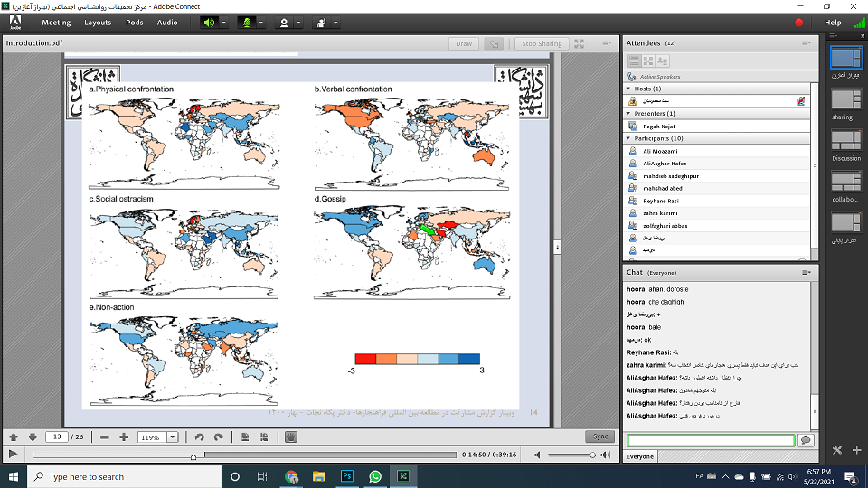Viewport: 868px width, 488px height.
Task: Toggle the webcam button
Action: (x=284, y=23)
